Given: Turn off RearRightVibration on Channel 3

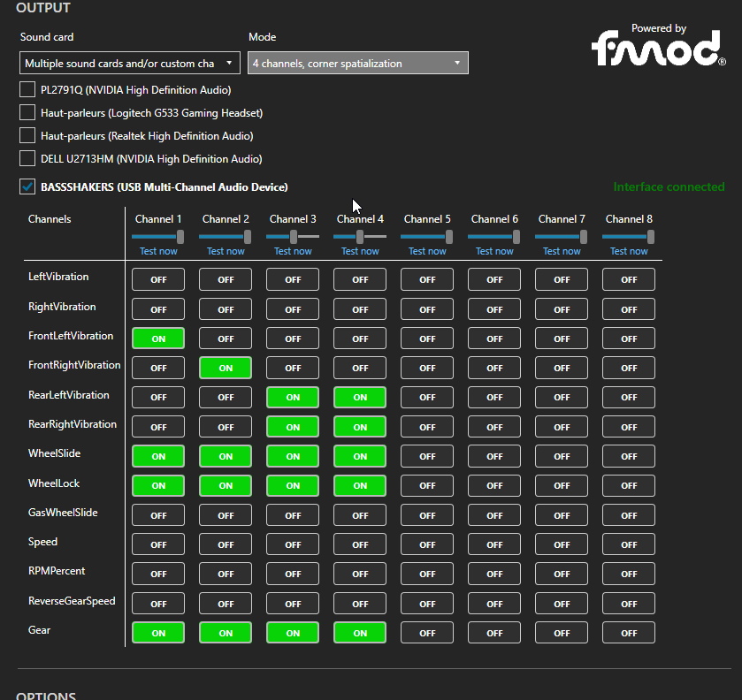Looking at the screenshot, I should (x=293, y=427).
